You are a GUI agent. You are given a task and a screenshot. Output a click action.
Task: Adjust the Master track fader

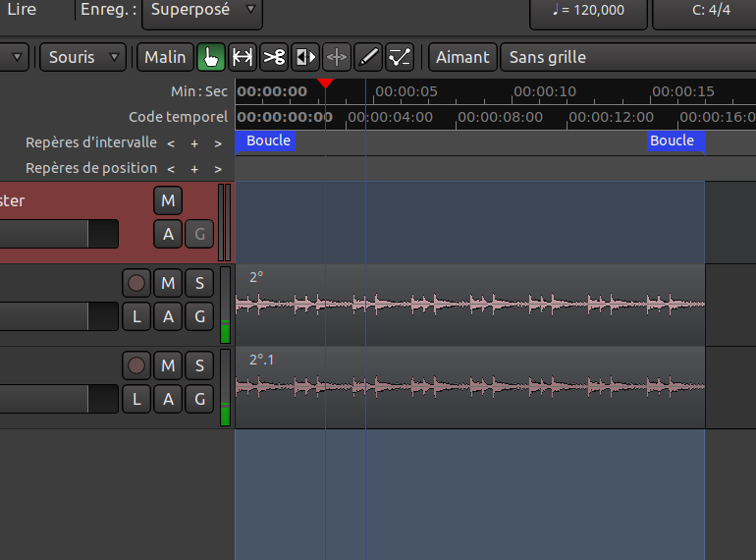59,234
